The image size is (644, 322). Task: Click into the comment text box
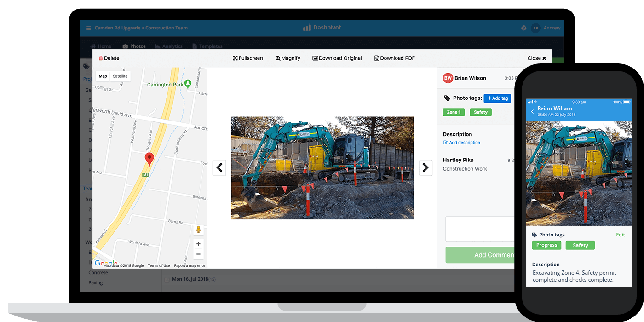point(480,229)
